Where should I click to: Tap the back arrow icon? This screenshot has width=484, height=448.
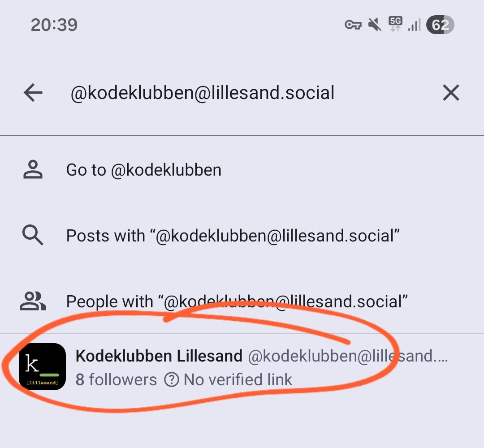click(33, 93)
